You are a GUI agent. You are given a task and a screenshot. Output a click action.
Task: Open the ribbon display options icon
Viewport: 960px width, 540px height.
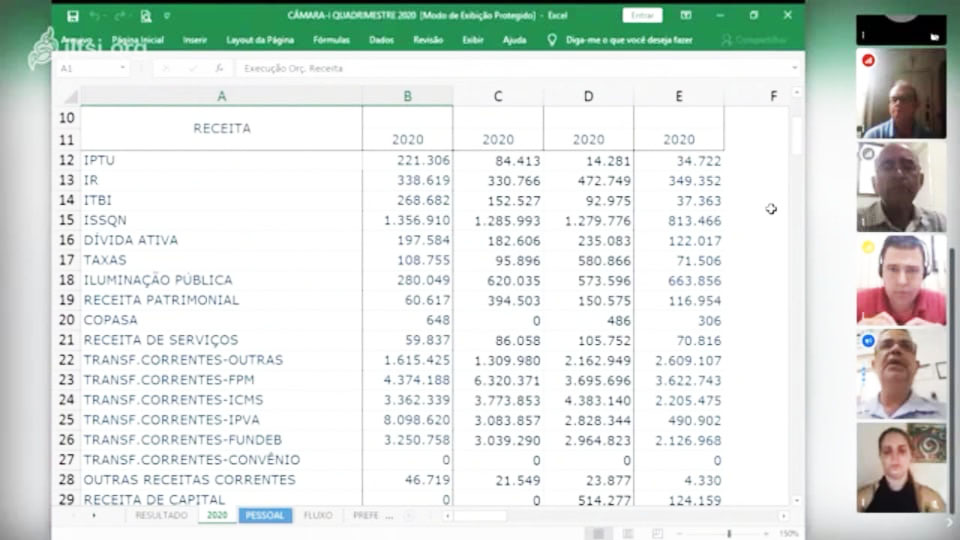(x=686, y=15)
